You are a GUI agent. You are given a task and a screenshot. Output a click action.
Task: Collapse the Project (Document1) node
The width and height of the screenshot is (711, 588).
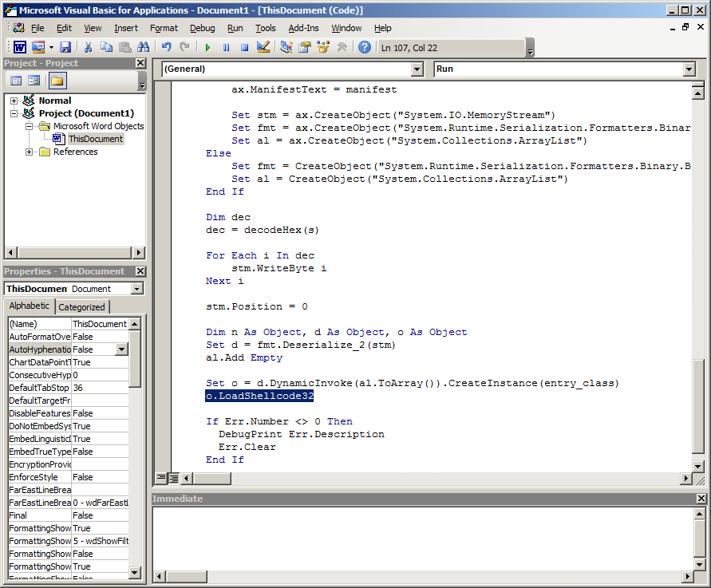pyautogui.click(x=14, y=113)
